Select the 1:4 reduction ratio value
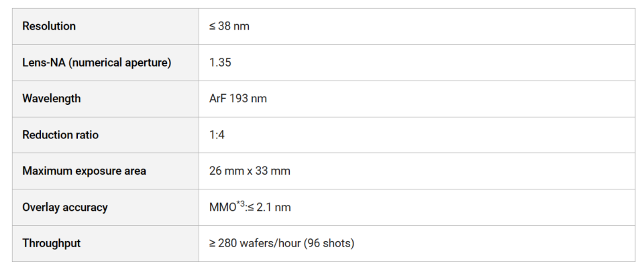Image resolution: width=644 pixels, height=266 pixels. click(x=217, y=135)
